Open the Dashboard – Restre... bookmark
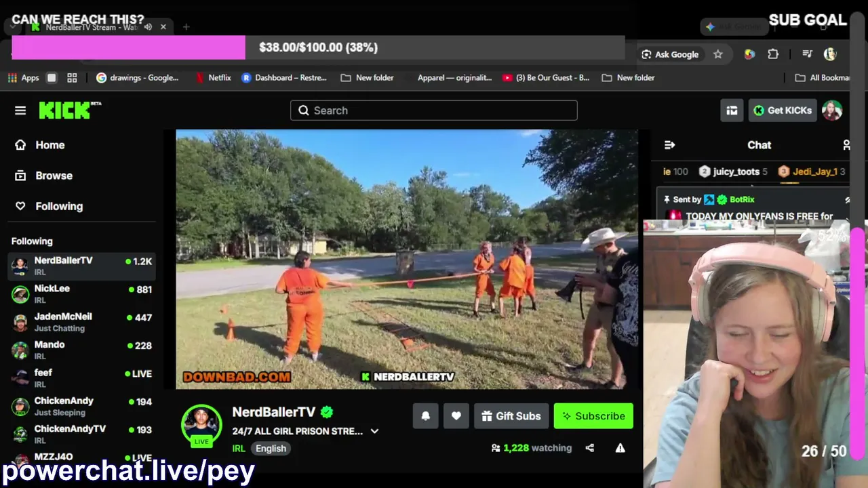The width and height of the screenshot is (868, 488). pos(284,78)
